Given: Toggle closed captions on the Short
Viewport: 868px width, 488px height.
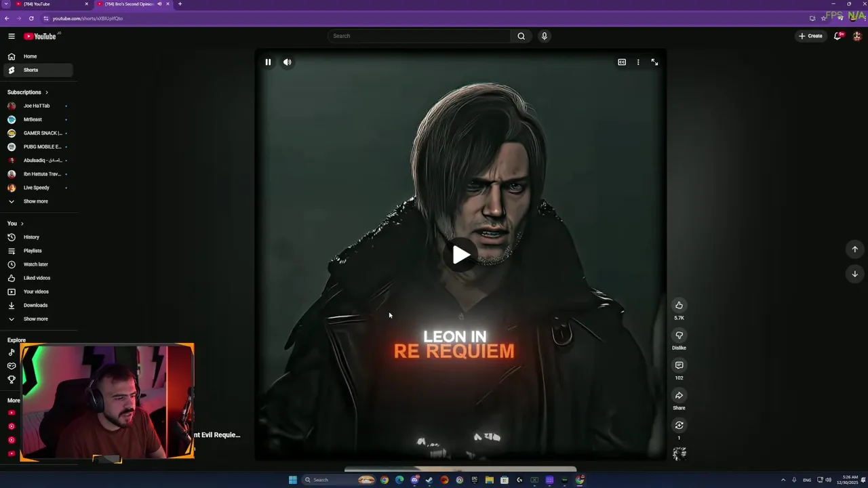Looking at the screenshot, I should pos(622,62).
